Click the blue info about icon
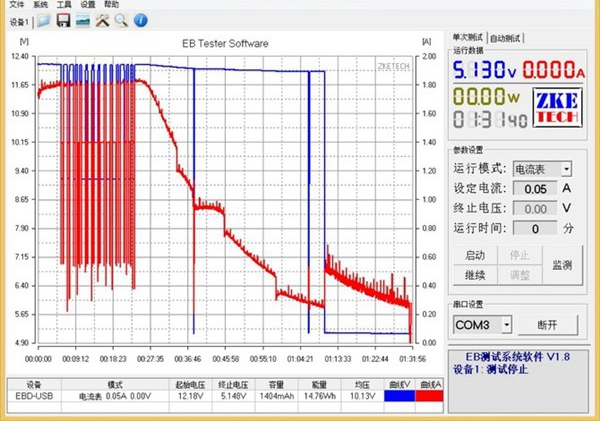 tap(139, 20)
